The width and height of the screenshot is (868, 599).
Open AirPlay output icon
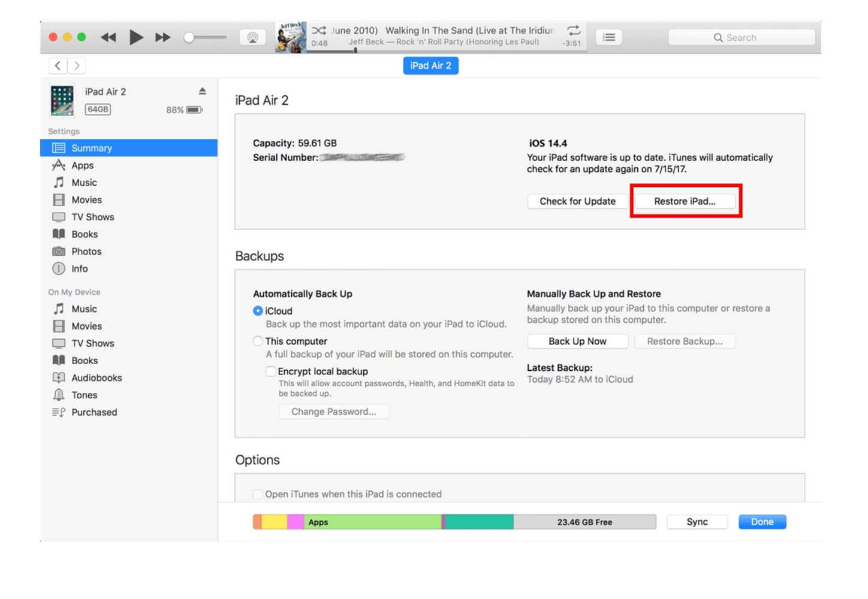point(252,37)
